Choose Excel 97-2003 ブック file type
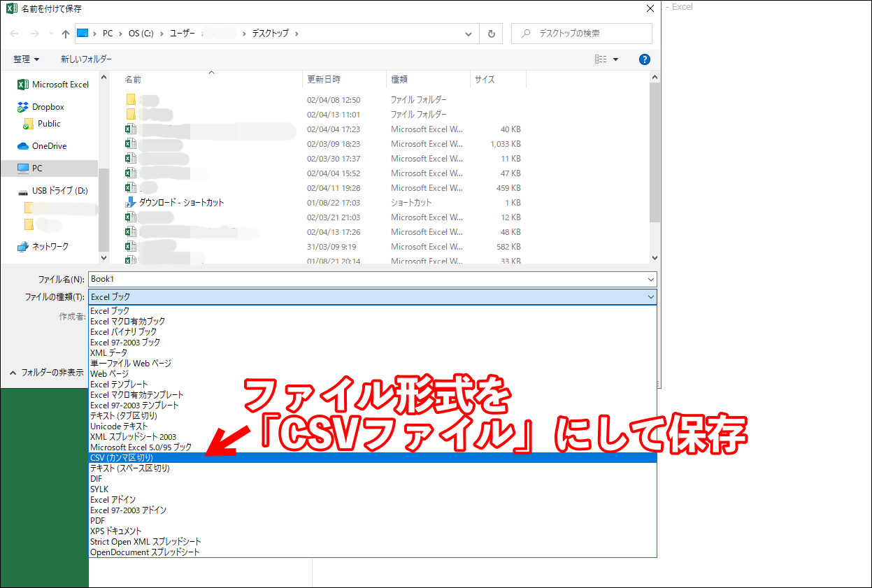The width and height of the screenshot is (872, 588). click(373, 343)
